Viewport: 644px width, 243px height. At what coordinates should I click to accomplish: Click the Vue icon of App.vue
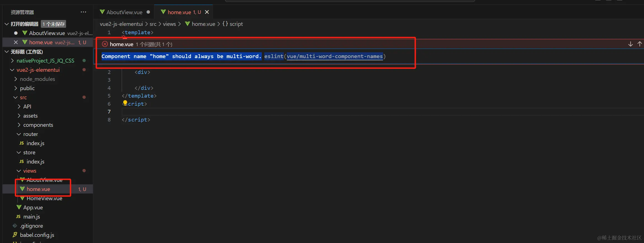point(19,207)
